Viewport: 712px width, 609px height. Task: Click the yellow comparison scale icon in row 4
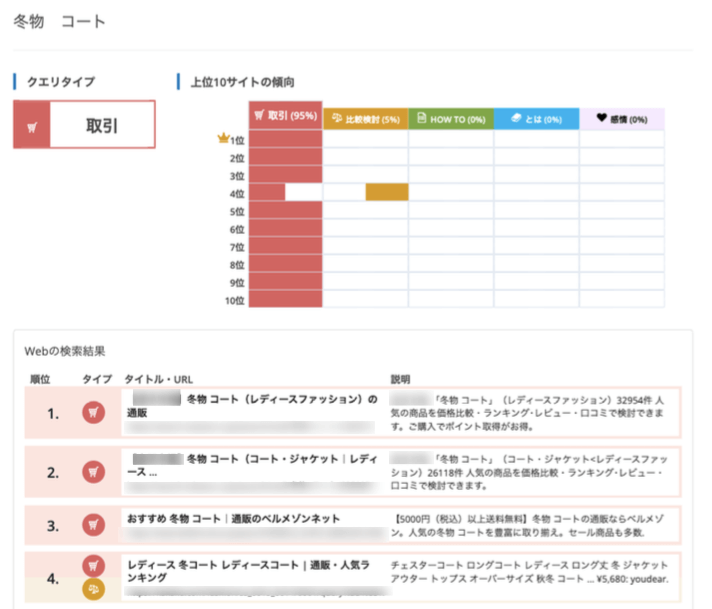[94, 589]
